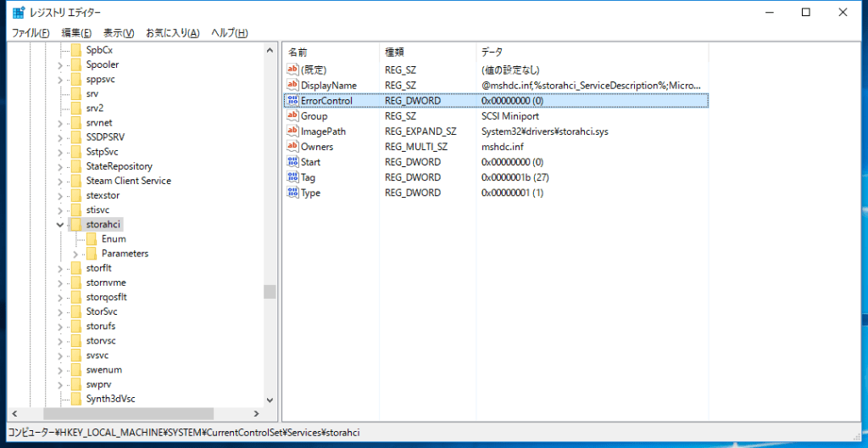This screenshot has height=448, width=868.
Task: Click the tree horizontal scrollbar thumb
Action: pyautogui.click(x=129, y=413)
